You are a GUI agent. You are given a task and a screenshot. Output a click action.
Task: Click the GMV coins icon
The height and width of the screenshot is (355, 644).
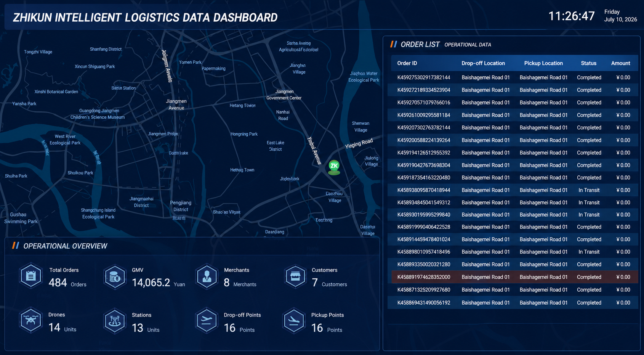[x=115, y=277]
